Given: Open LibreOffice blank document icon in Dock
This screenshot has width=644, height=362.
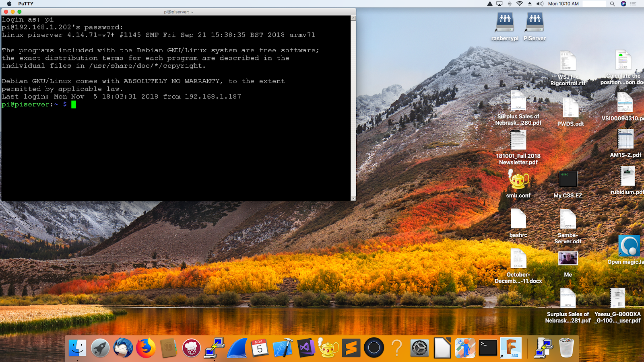Looking at the screenshot, I should click(x=442, y=348).
